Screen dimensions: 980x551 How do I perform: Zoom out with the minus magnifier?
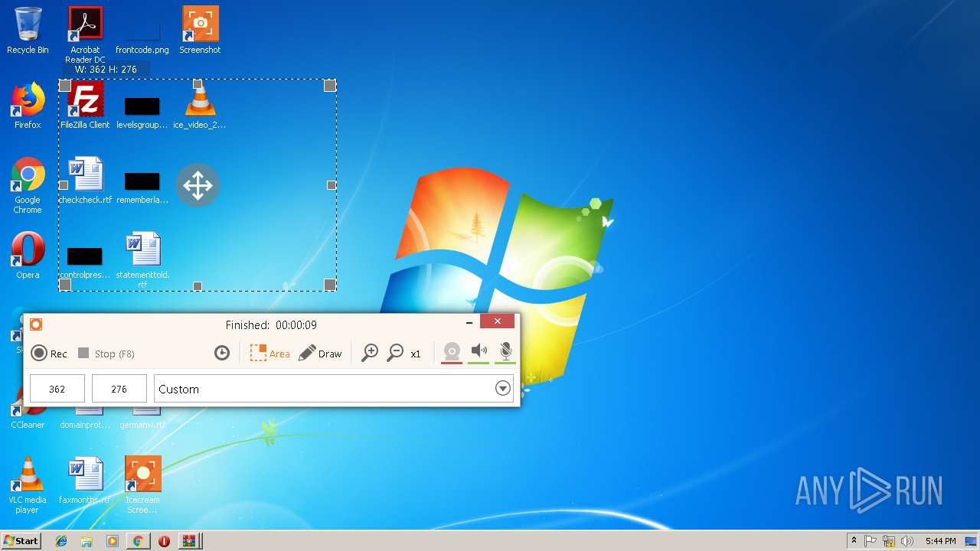[x=395, y=353]
